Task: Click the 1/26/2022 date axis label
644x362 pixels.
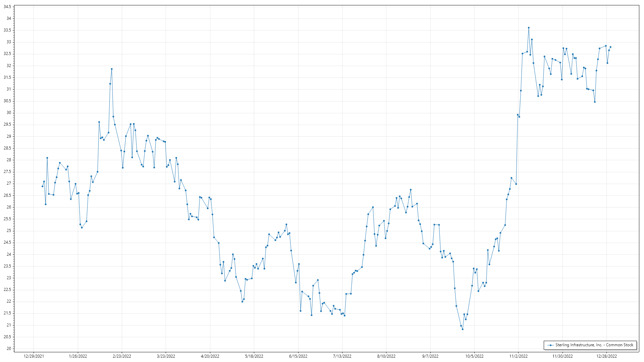Action: click(x=78, y=356)
